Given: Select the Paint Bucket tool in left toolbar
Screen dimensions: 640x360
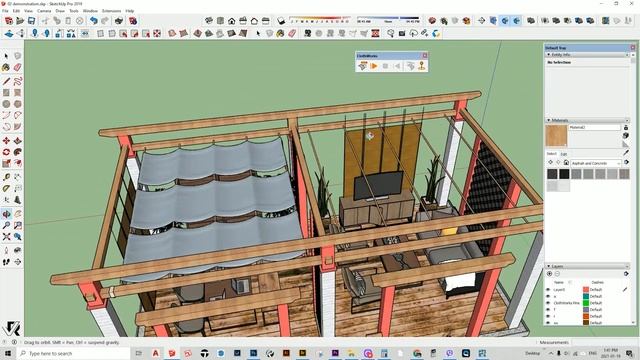Looking at the screenshot, I should tap(6, 67).
